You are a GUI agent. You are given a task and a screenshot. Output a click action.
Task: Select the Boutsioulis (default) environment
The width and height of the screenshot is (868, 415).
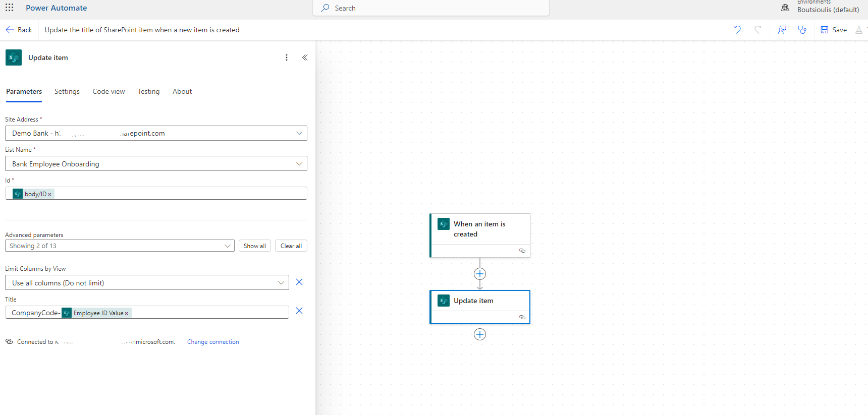tap(828, 10)
